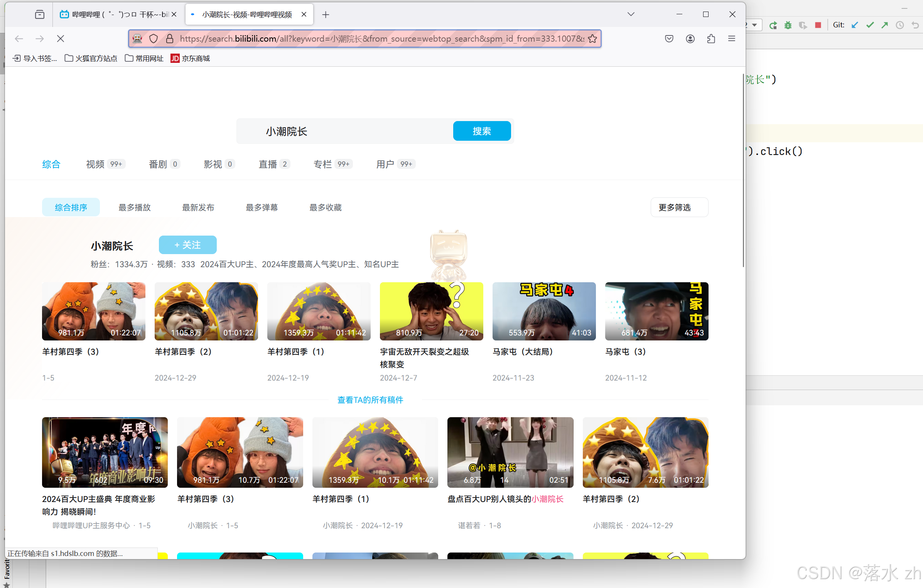The width and height of the screenshot is (923, 588).
Task: Go back to previous page arrow
Action: [x=19, y=39]
